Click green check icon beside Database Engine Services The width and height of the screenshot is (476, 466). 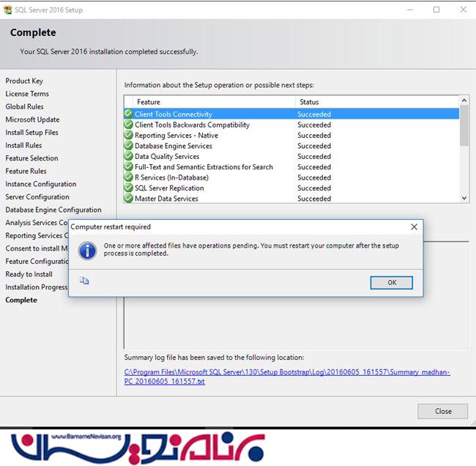tap(129, 146)
